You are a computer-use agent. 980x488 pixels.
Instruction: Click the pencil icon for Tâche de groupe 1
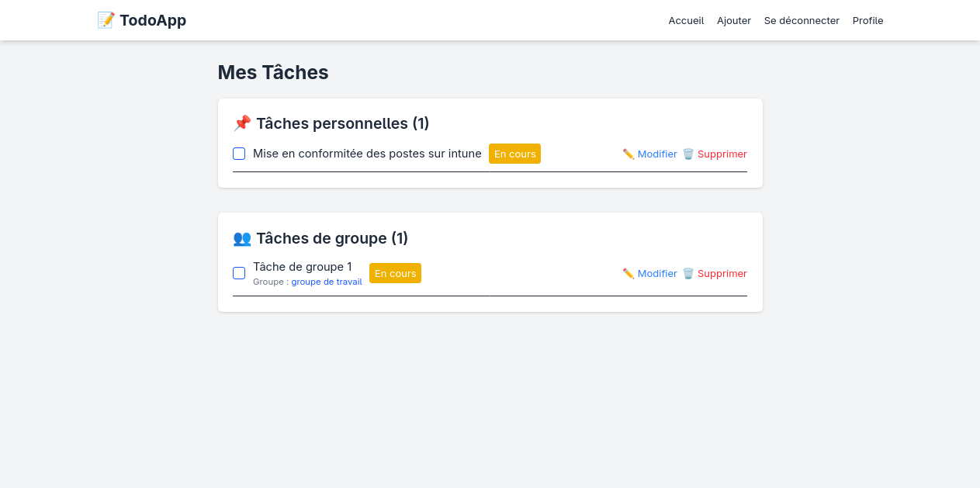[x=629, y=273]
